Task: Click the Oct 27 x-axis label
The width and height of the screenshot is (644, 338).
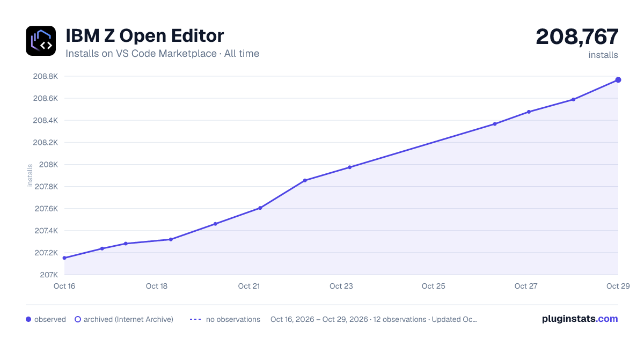Action: coord(526,286)
